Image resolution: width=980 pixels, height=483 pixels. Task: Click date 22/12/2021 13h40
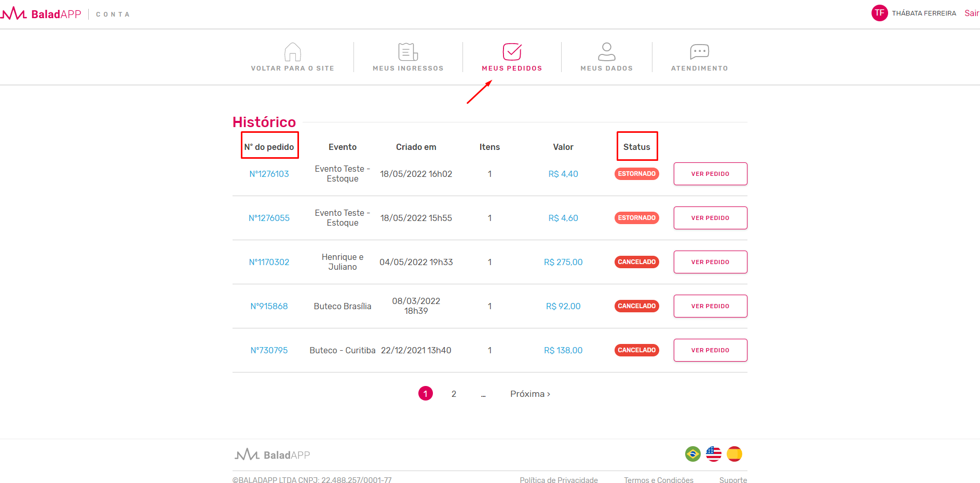[416, 350]
